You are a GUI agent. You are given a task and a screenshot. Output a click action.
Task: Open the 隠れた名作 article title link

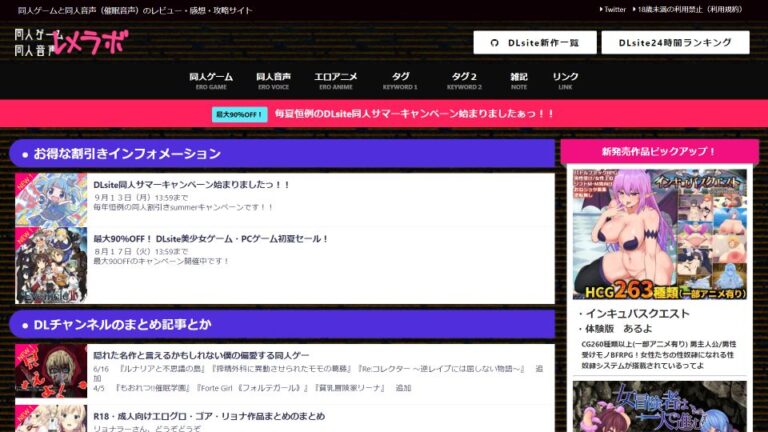(201, 355)
